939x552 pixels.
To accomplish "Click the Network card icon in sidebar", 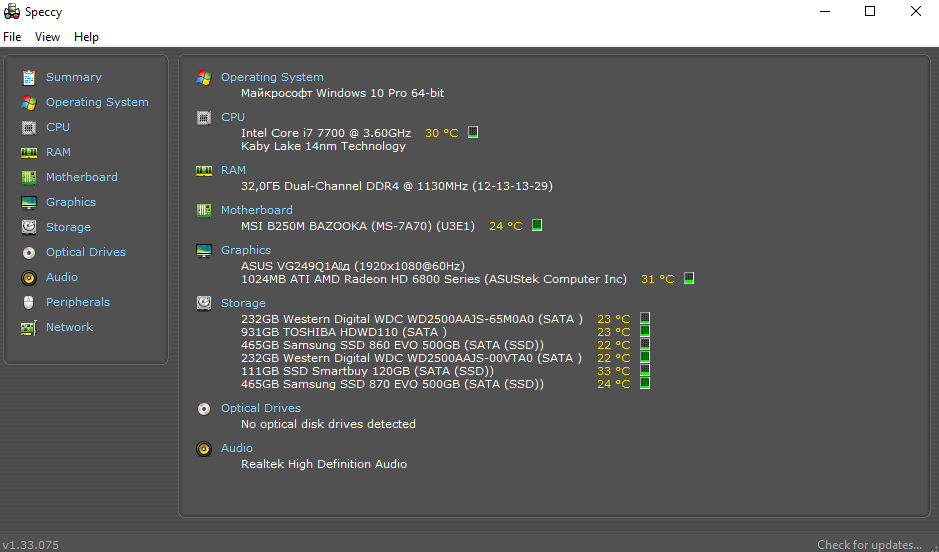I will click(x=29, y=327).
